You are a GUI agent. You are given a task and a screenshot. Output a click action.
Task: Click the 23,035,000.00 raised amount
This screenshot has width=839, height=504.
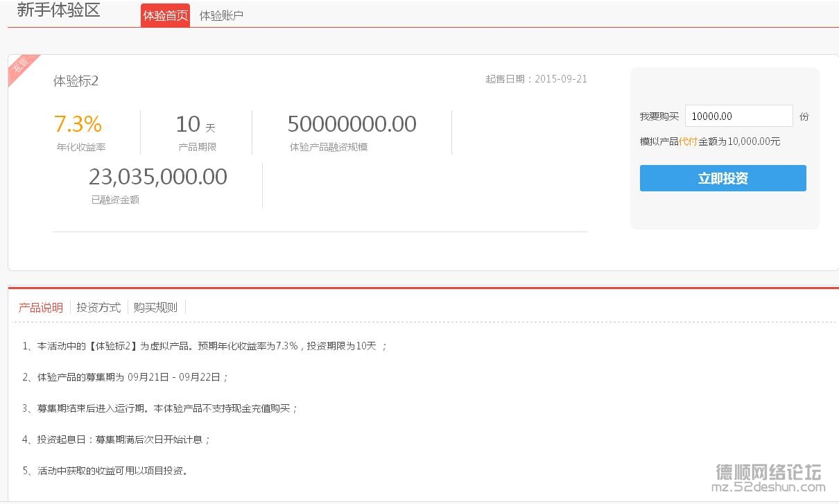(x=157, y=177)
